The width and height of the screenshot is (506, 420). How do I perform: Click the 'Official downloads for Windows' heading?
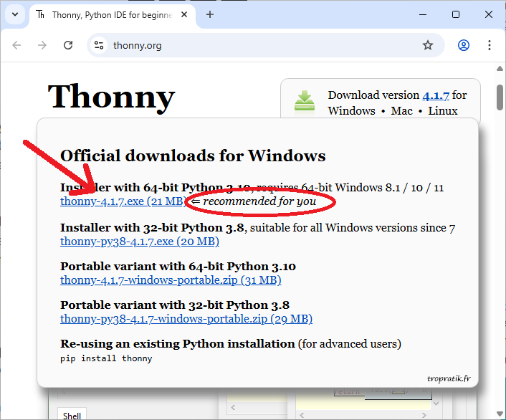(193, 156)
